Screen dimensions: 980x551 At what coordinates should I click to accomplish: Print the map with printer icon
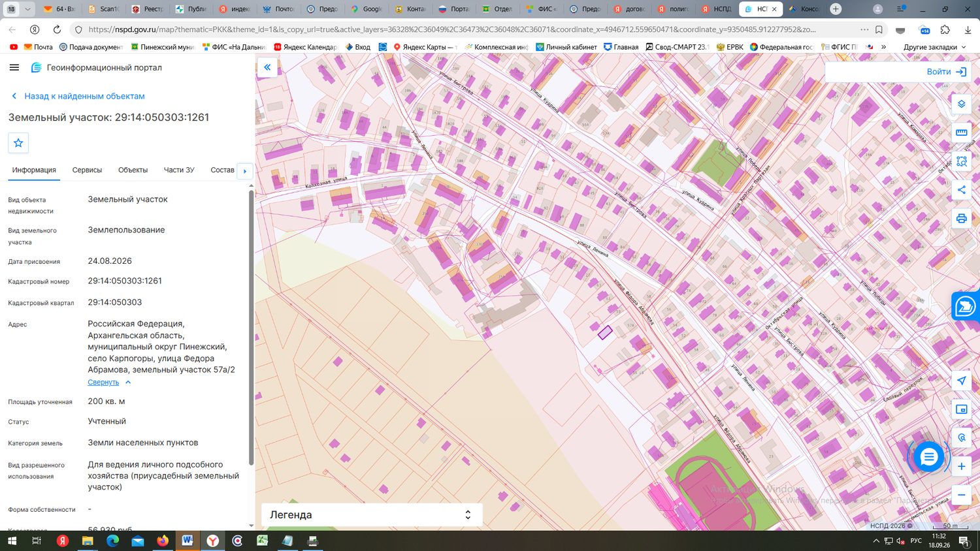[961, 219]
